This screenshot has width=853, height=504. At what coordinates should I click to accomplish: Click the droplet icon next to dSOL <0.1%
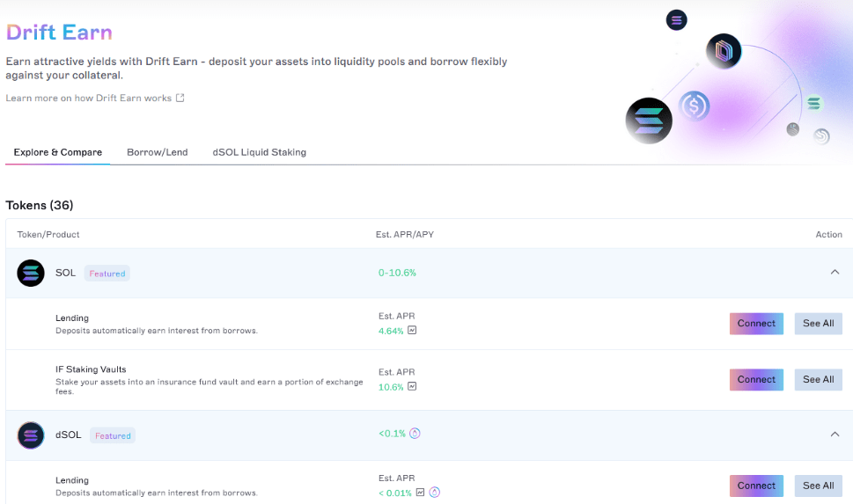point(415,433)
